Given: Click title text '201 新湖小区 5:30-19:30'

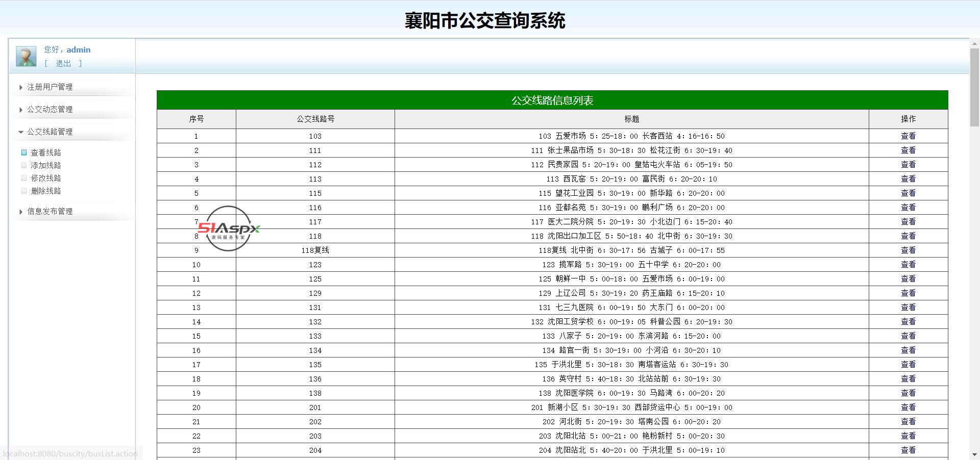Looking at the screenshot, I should pyautogui.click(x=580, y=407).
